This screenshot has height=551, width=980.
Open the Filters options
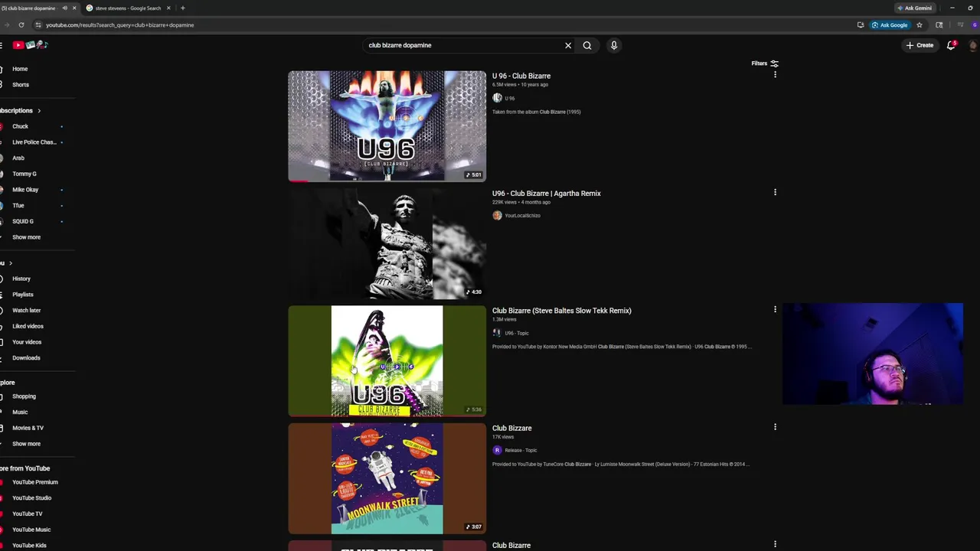pyautogui.click(x=765, y=64)
